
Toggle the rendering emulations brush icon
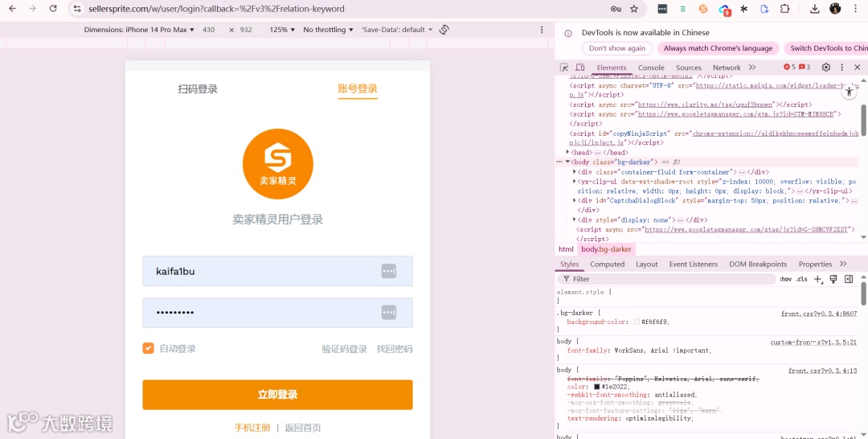point(833,279)
